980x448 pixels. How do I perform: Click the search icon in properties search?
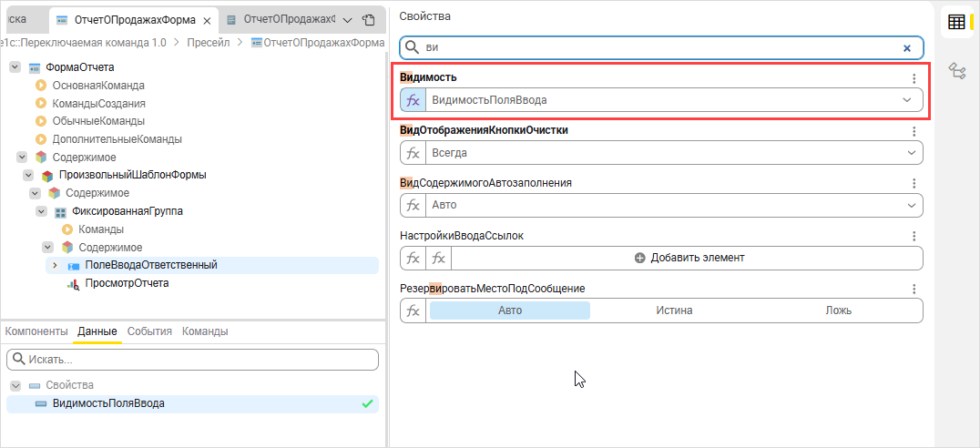412,47
